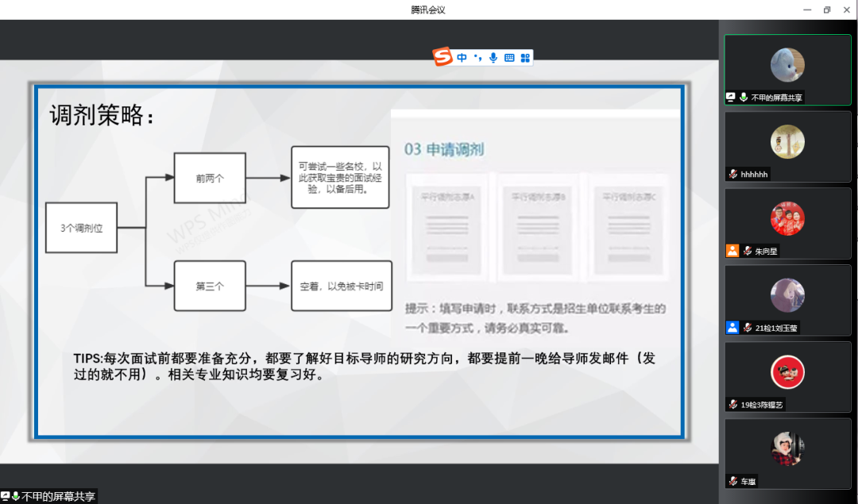Click the name label 车惠

click(748, 482)
